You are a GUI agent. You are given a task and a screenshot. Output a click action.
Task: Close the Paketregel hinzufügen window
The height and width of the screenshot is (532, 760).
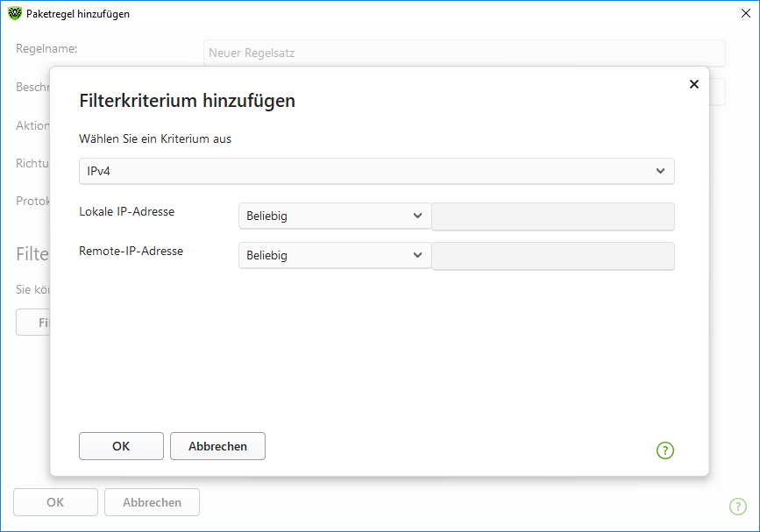tap(745, 13)
